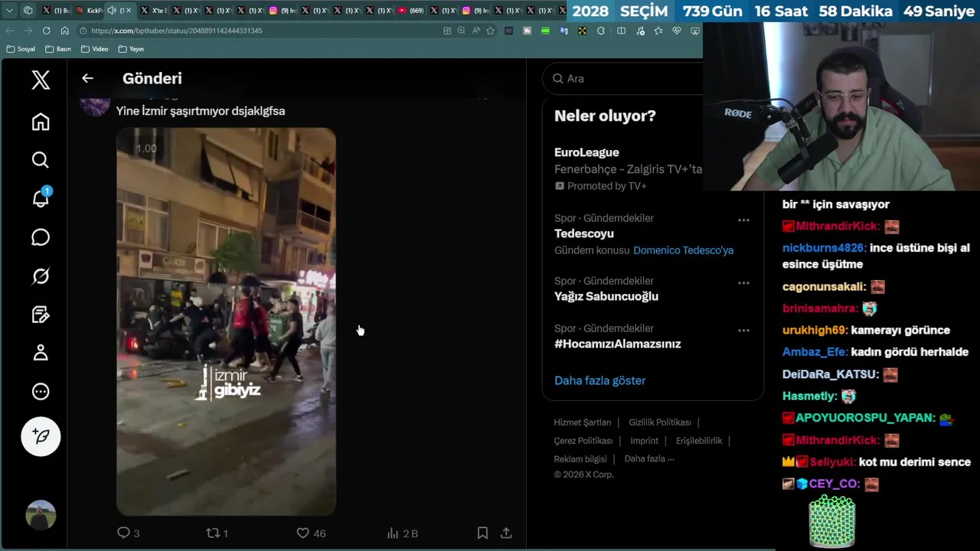Switch to the first Instagram (9) tab

pyautogui.click(x=283, y=11)
